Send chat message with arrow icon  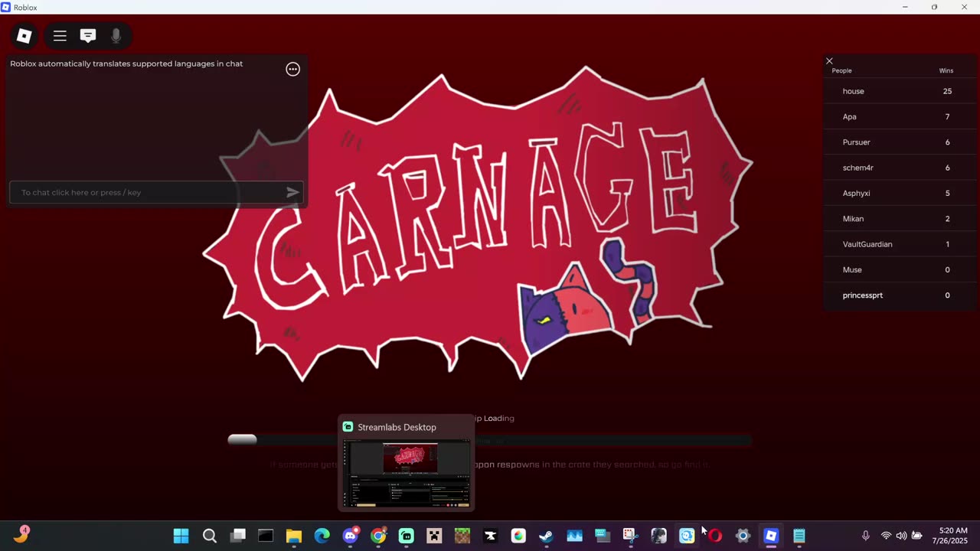click(292, 192)
